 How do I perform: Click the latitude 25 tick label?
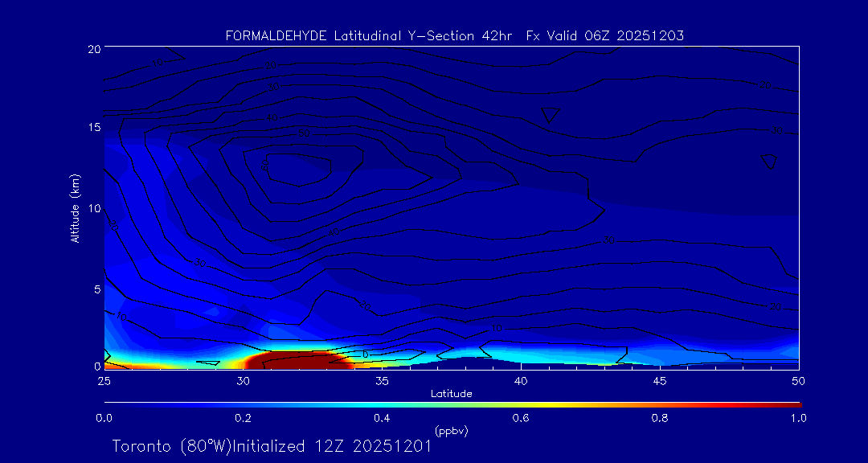coord(104,380)
